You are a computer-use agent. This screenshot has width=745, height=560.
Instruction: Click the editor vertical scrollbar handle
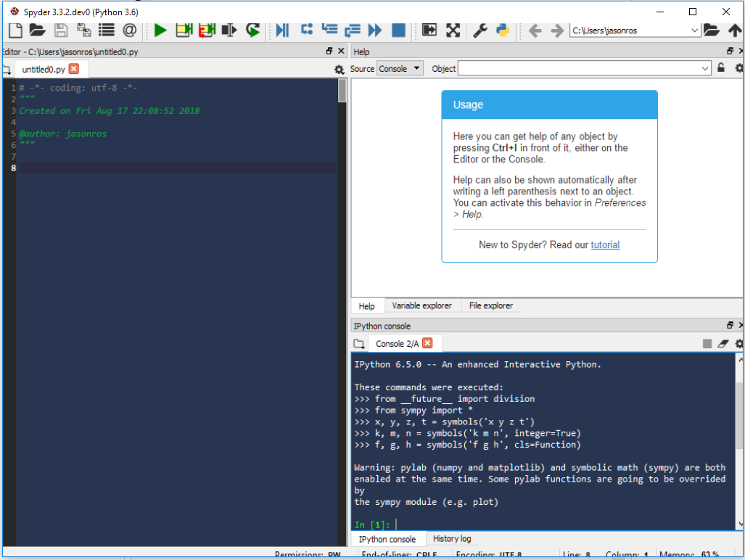click(x=342, y=90)
